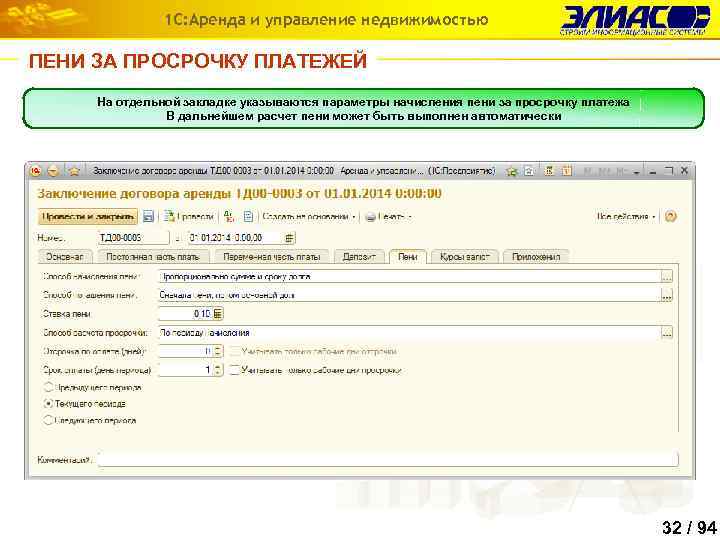
Task: Open the calculator icon in title bar
Action: 549,171
